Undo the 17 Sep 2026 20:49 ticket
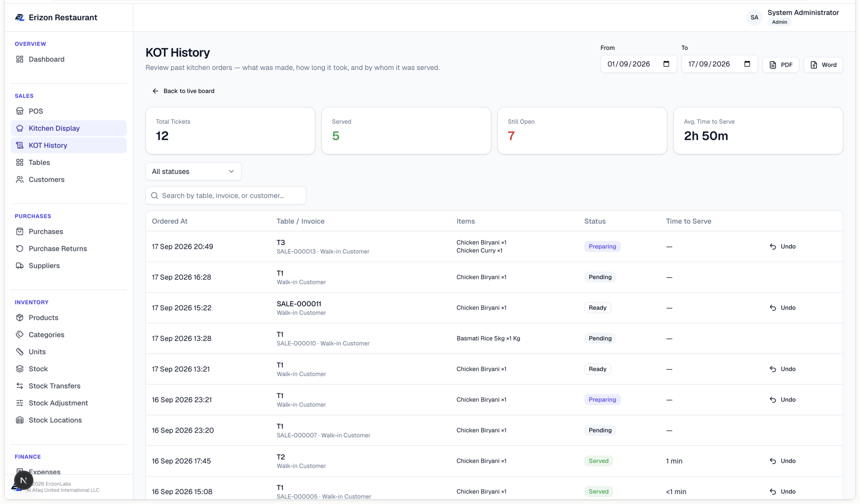Screen dimensions: 860x504 (783, 246)
